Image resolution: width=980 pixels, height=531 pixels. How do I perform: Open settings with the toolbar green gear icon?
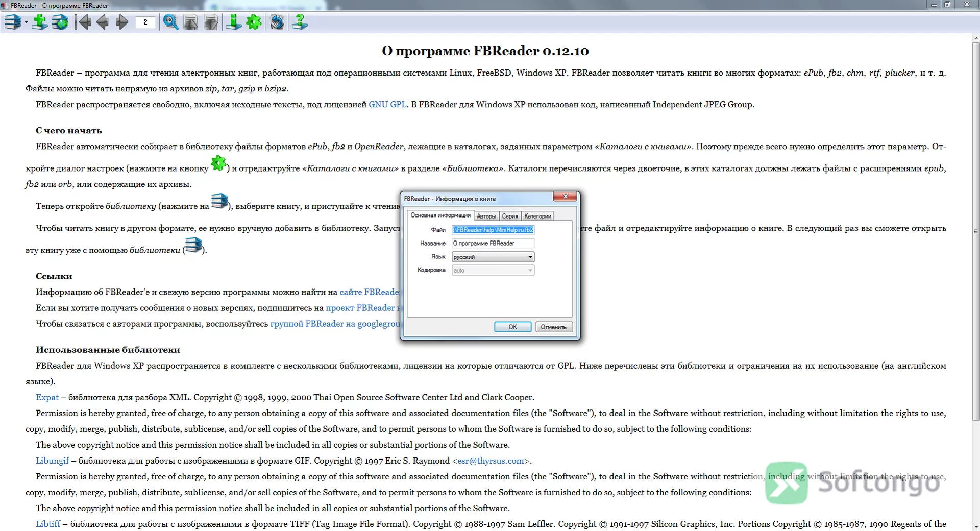(x=254, y=22)
